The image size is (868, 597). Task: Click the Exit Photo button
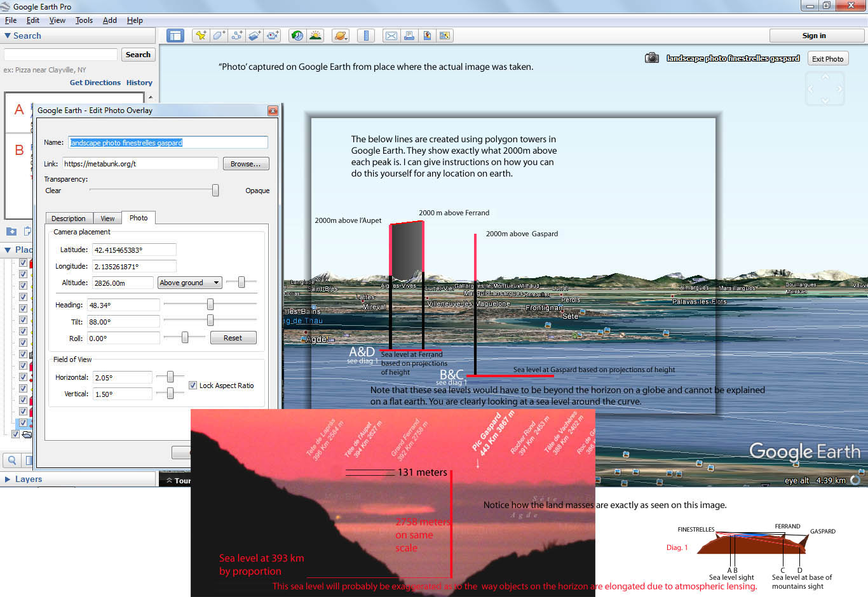(828, 59)
